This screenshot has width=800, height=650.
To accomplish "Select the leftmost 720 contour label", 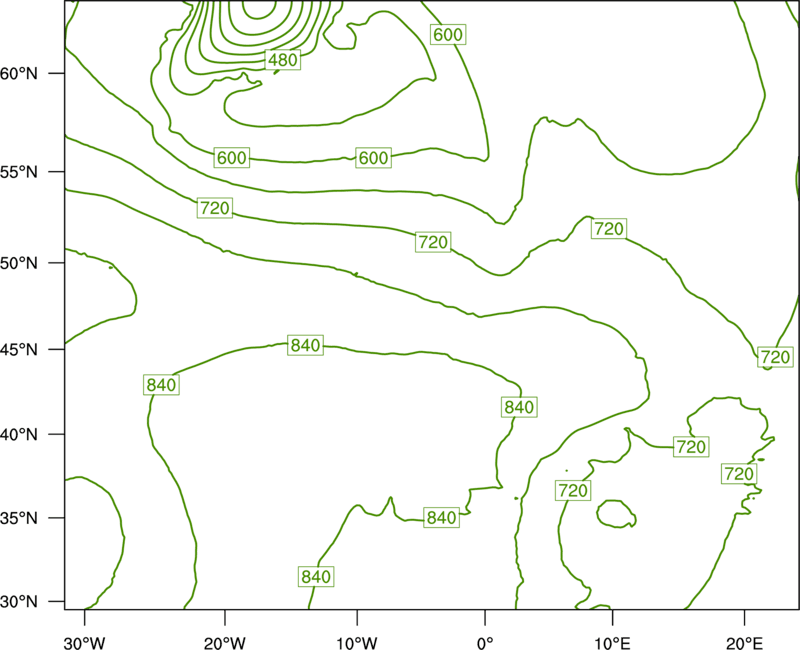I will pos(215,208).
